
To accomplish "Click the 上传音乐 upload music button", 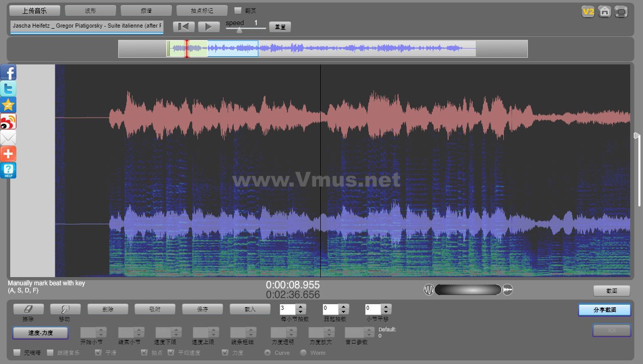I will pyautogui.click(x=35, y=11).
